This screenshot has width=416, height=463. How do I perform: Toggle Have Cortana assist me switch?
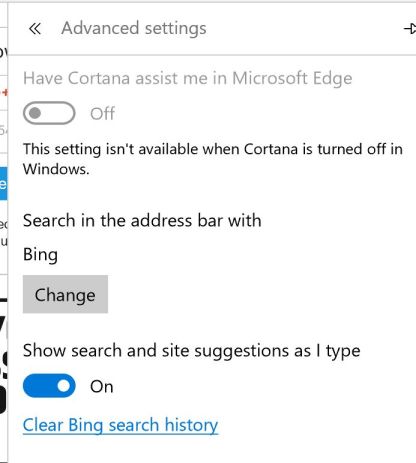[49, 113]
